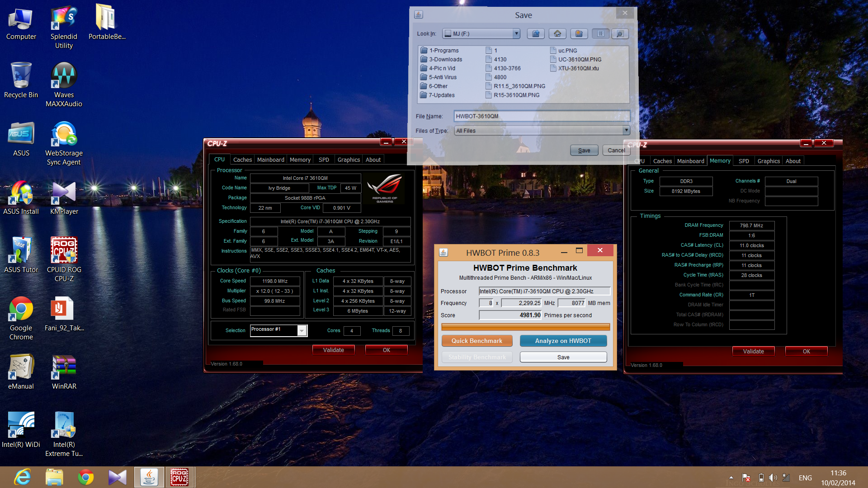Open SPD tab in left CPU-Z window
The height and width of the screenshot is (488, 868).
point(324,160)
